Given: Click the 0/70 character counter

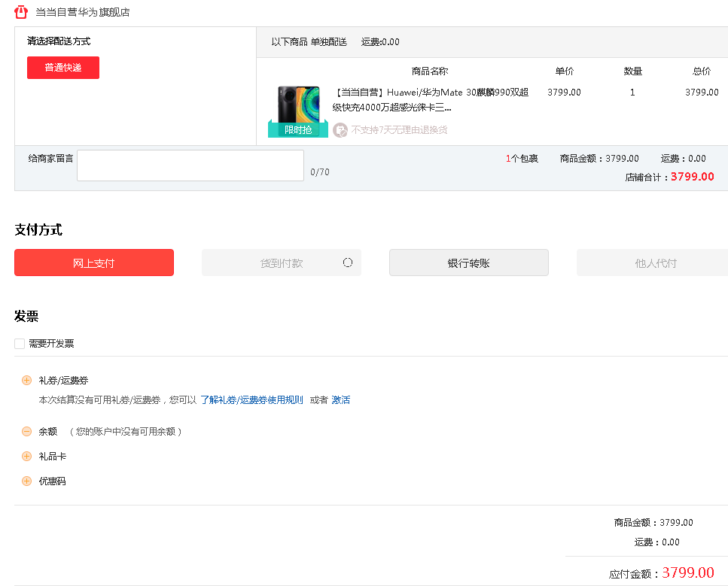Looking at the screenshot, I should pos(320,172).
